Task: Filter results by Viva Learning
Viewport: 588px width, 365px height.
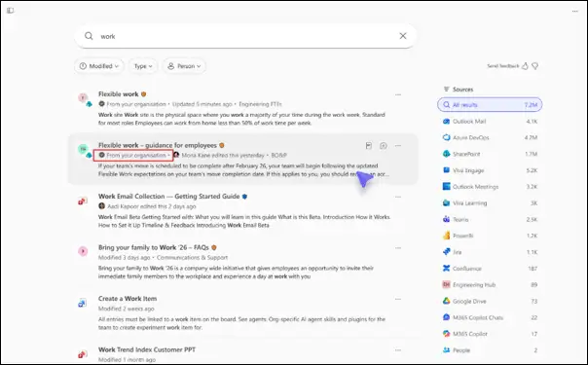Action: click(x=490, y=203)
